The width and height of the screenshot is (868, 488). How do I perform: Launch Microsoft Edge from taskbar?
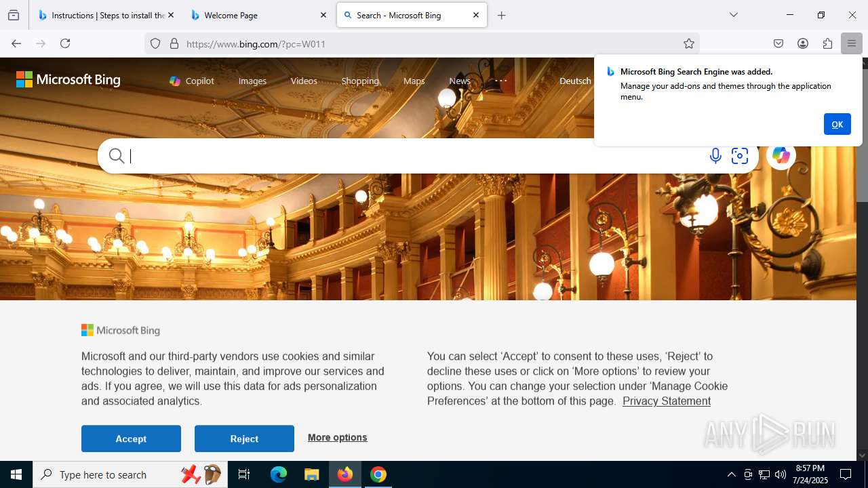279,474
